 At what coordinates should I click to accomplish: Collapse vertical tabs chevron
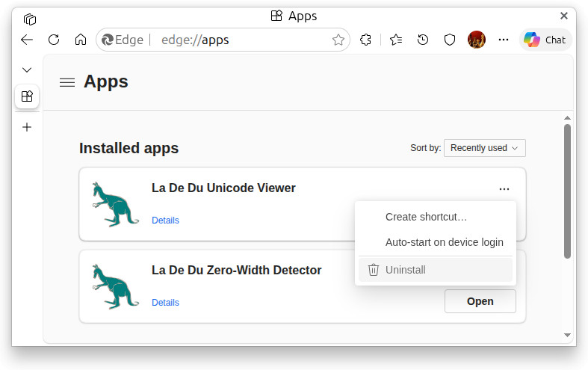(27, 70)
